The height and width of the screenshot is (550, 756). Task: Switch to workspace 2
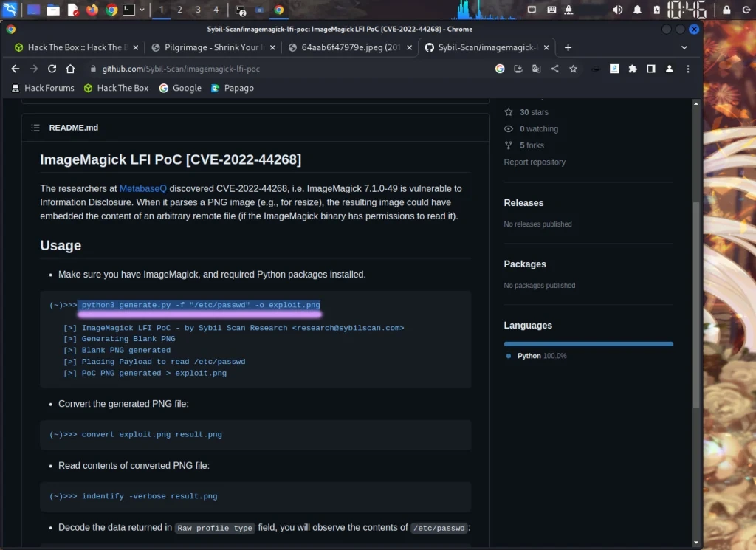pyautogui.click(x=179, y=10)
